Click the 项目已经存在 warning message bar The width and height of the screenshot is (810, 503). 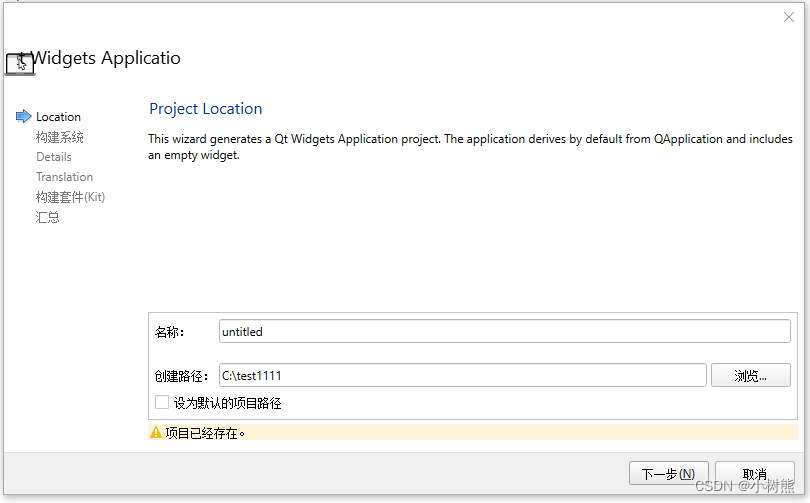pos(473,432)
